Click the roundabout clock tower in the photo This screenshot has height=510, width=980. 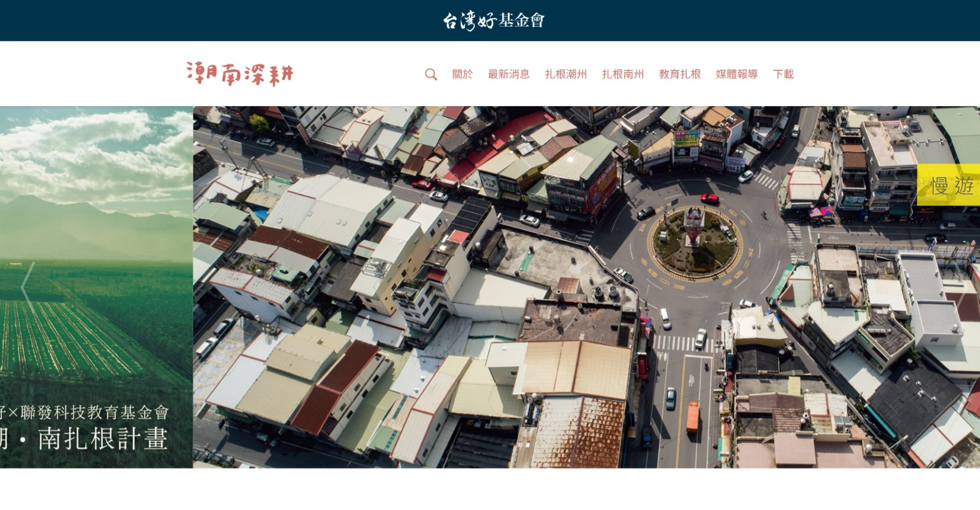tap(694, 225)
